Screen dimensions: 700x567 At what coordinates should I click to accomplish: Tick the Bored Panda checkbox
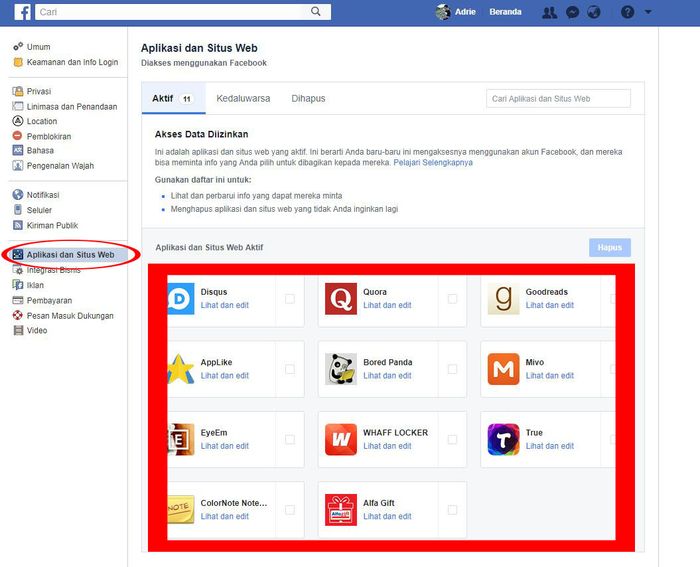pos(452,369)
